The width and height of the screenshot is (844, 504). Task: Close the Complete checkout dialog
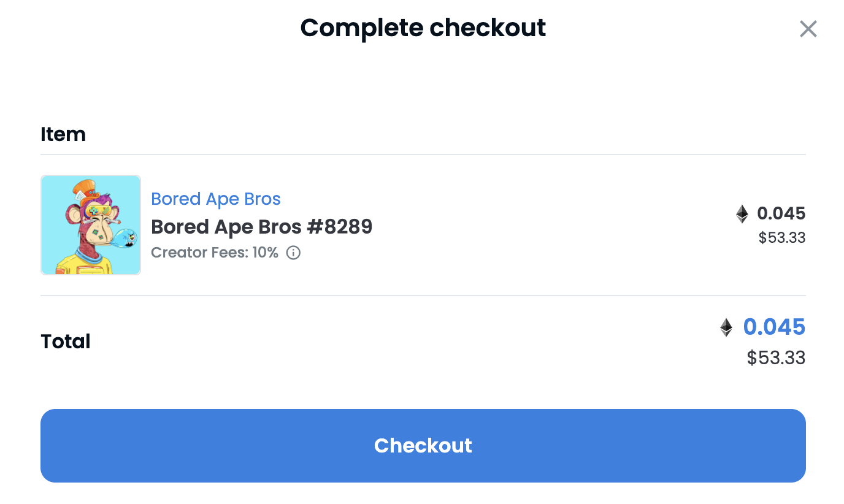[x=808, y=29]
